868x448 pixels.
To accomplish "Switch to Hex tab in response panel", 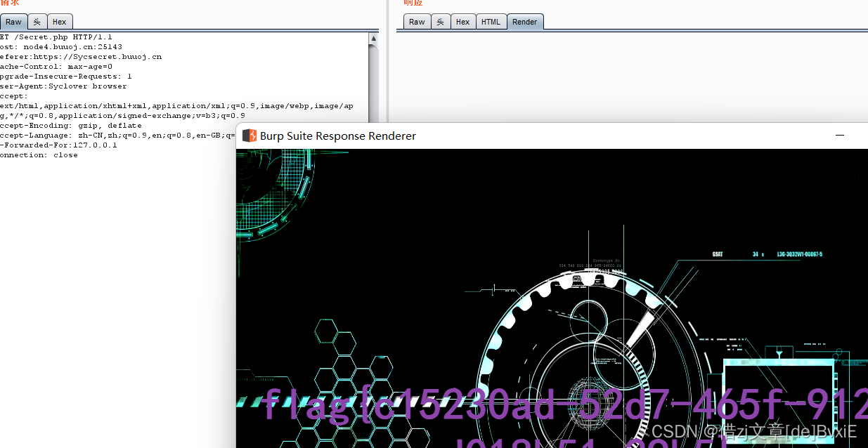I will (462, 22).
